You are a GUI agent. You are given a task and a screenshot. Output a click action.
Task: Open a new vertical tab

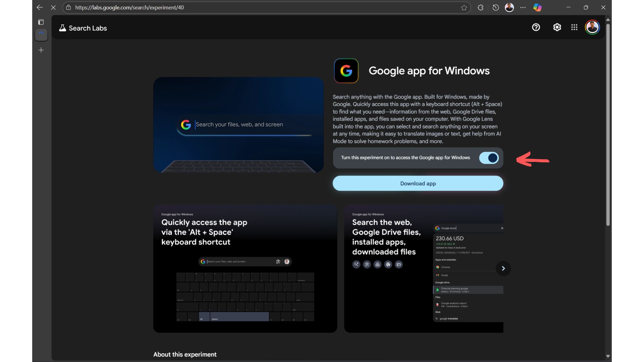41,50
